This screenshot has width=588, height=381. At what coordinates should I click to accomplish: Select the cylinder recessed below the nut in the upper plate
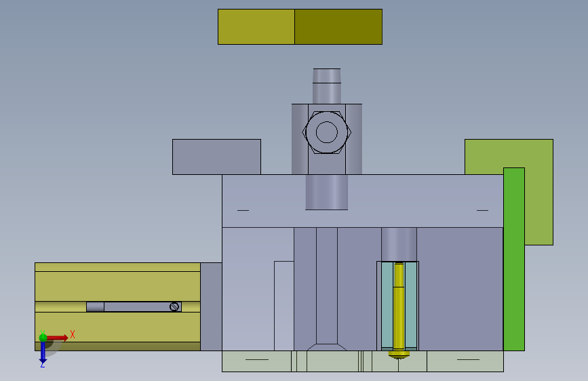click(x=327, y=192)
